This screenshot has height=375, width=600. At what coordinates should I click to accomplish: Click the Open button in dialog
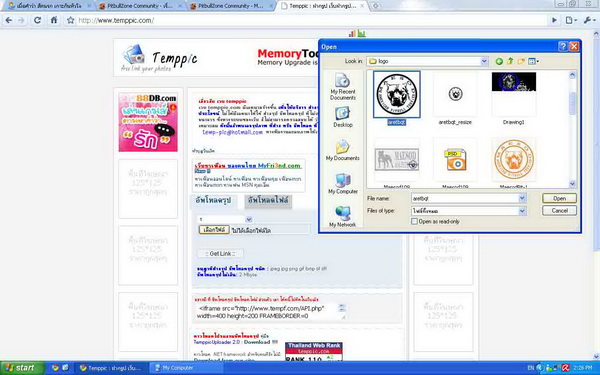coord(559,198)
